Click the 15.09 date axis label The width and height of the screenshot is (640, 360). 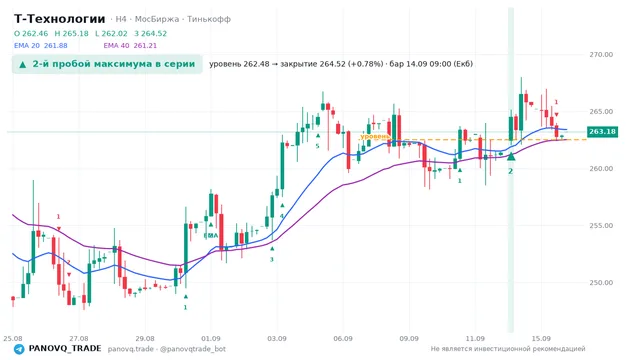[x=541, y=339]
